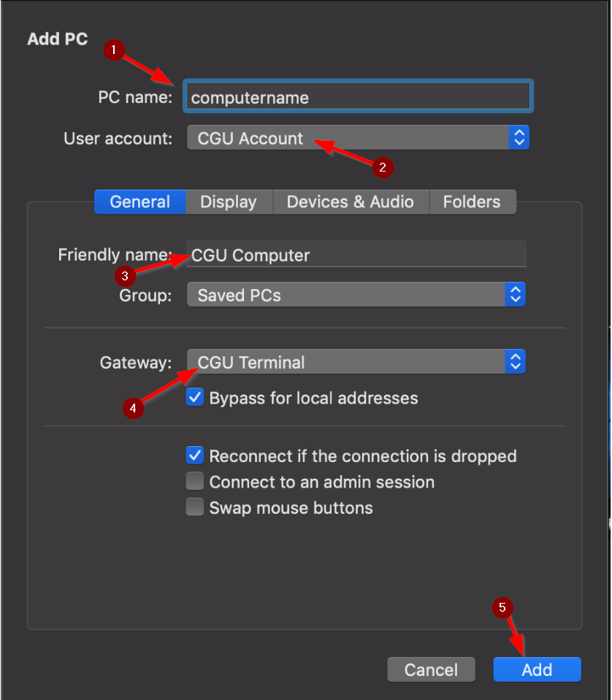Screen dimensions: 612x700
Task: Click the Bypass for local addresses label
Action: click(x=313, y=399)
